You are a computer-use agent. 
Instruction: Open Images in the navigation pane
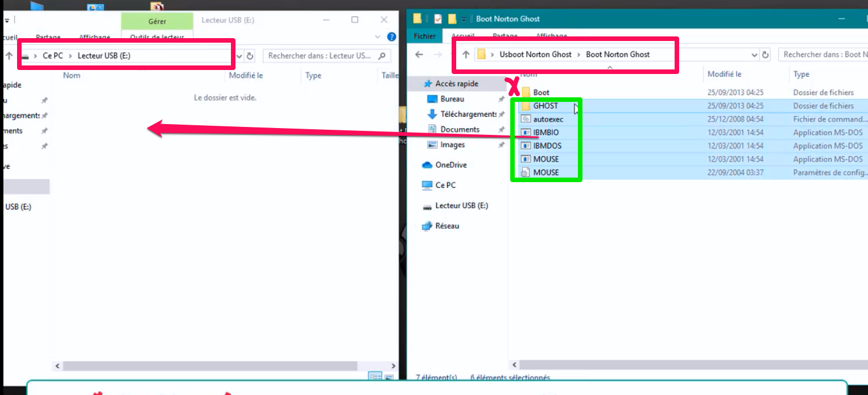pos(452,145)
